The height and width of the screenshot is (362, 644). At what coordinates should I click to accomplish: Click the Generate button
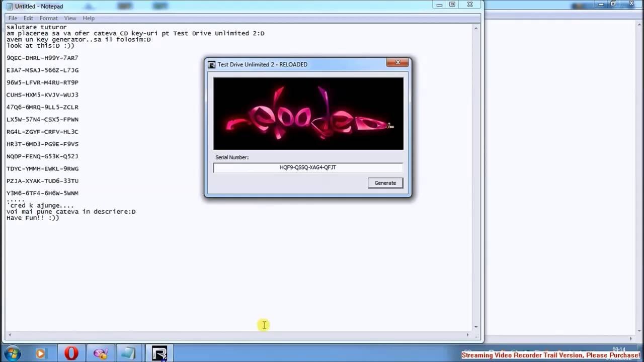point(385,183)
